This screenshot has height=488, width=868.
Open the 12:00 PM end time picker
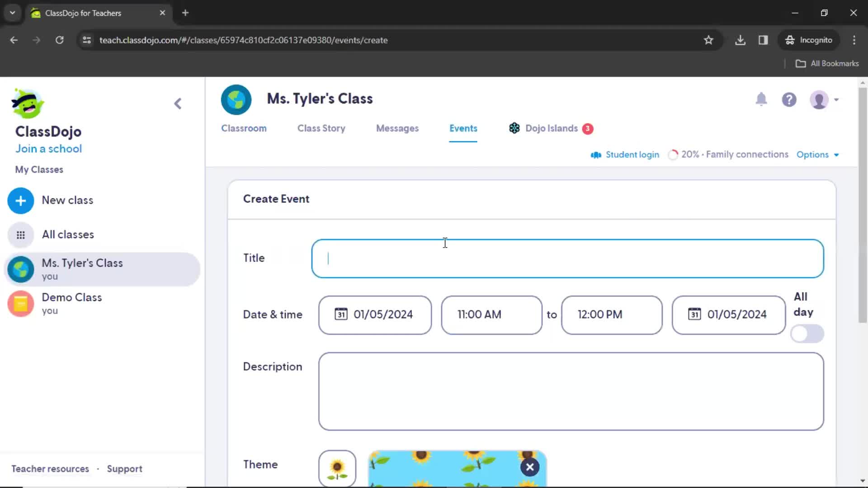612,315
